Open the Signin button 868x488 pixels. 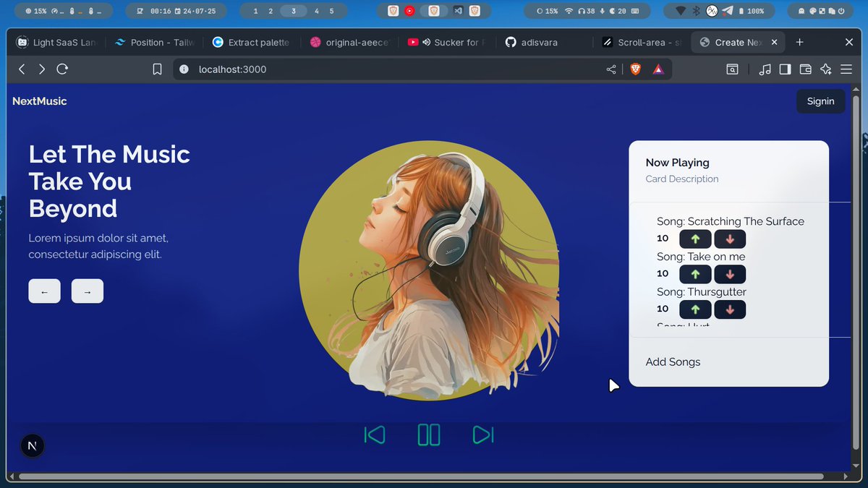(820, 101)
